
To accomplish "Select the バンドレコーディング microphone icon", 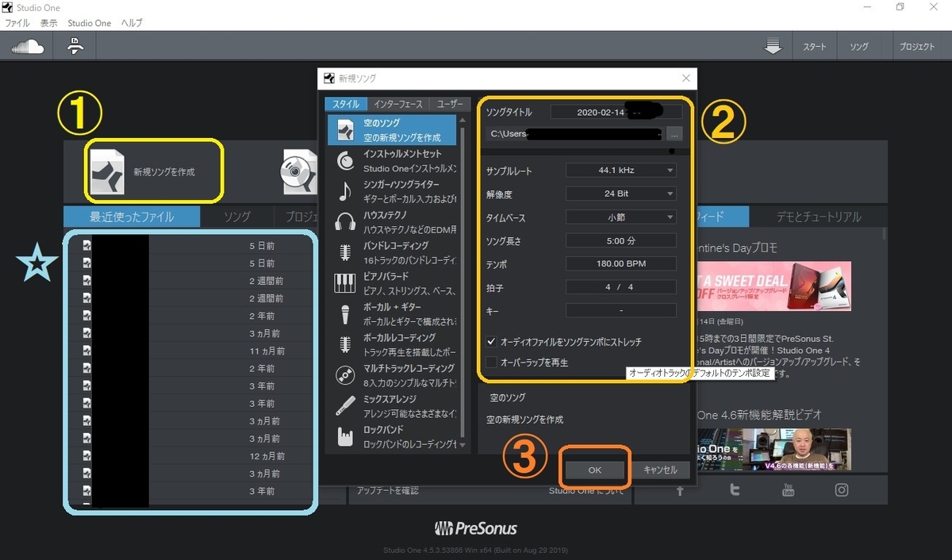I will (345, 252).
